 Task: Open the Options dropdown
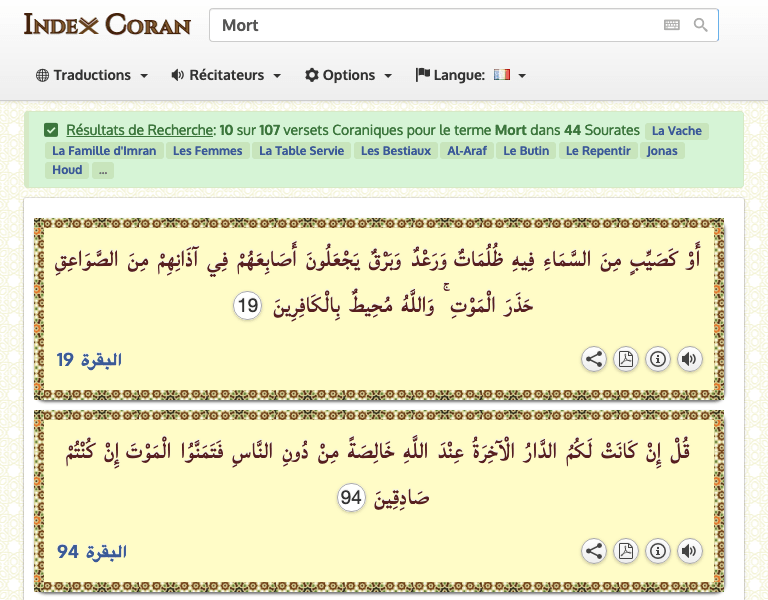(x=349, y=75)
